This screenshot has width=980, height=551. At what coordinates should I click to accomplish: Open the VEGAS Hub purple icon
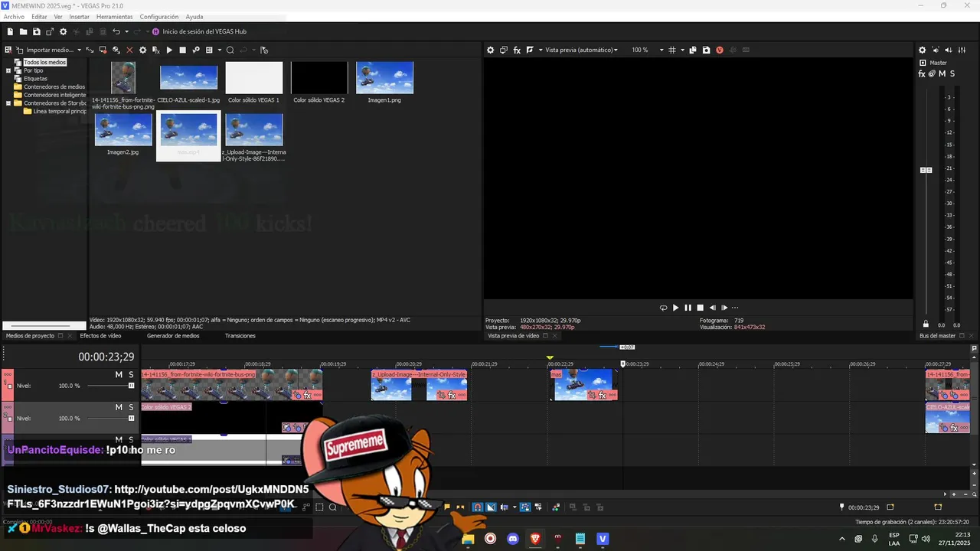[x=155, y=31]
